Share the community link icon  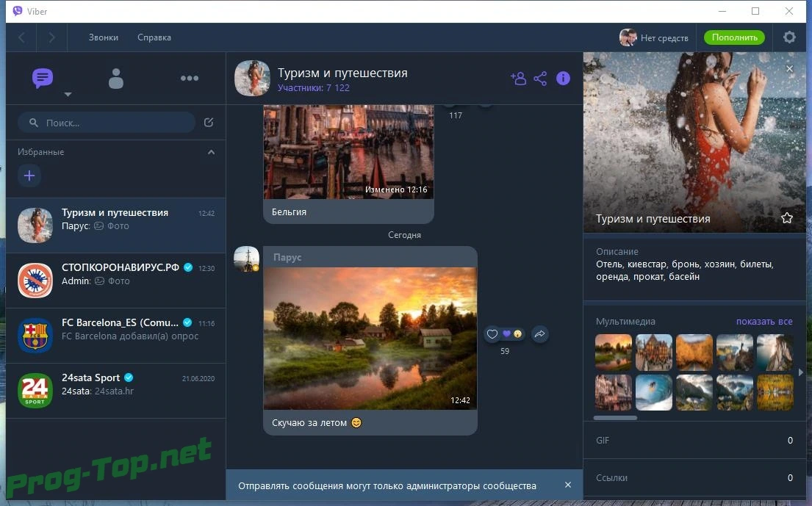click(540, 79)
